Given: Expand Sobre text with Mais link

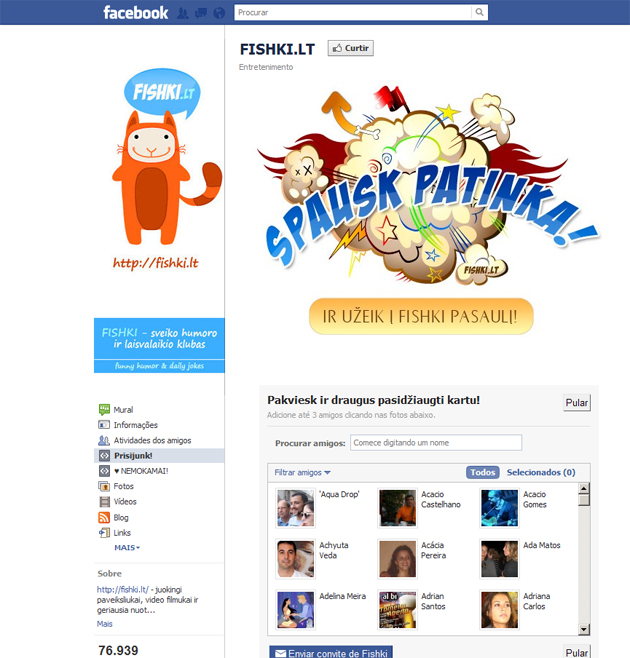Looking at the screenshot, I should [105, 624].
